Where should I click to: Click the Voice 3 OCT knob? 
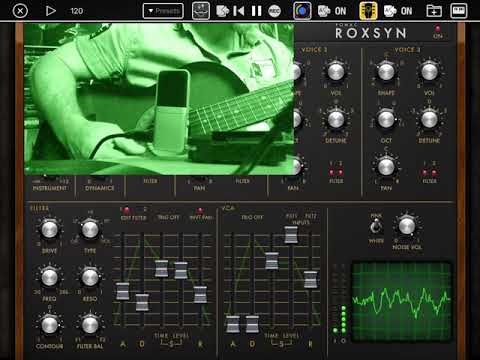tap(386, 119)
